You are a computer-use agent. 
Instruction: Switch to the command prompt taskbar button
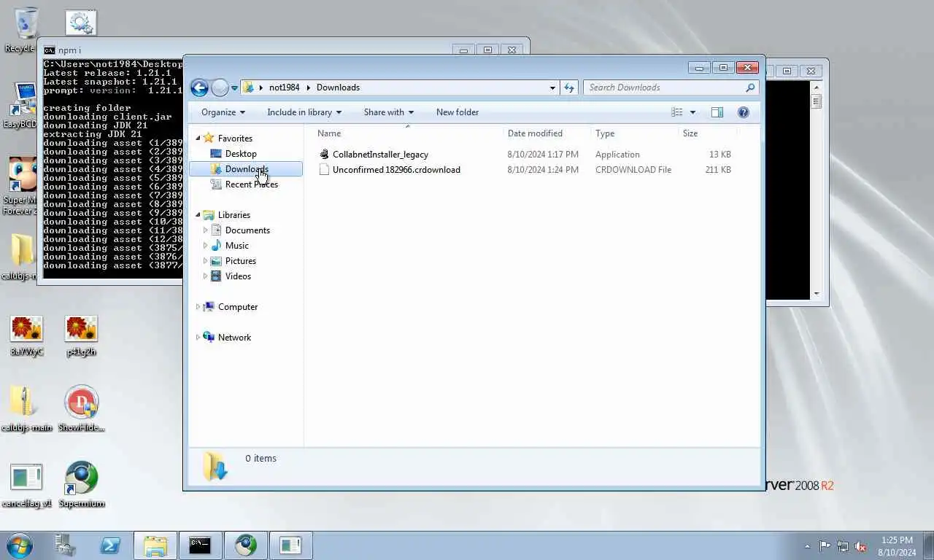tap(200, 545)
